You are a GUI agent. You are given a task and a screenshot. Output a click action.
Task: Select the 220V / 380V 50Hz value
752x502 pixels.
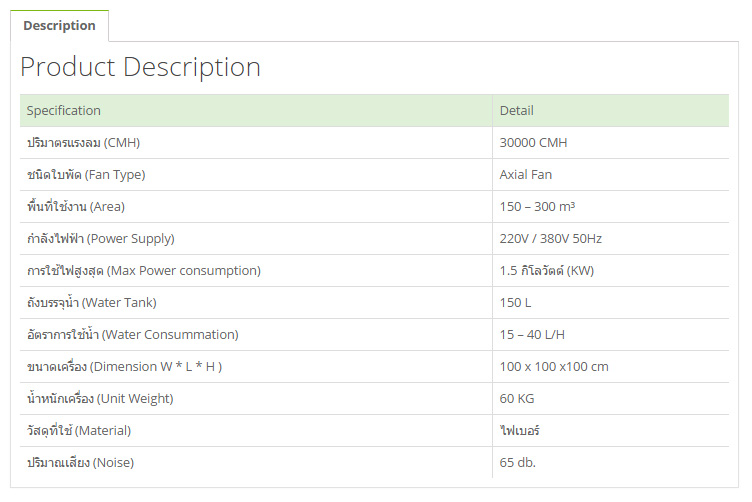coord(551,239)
